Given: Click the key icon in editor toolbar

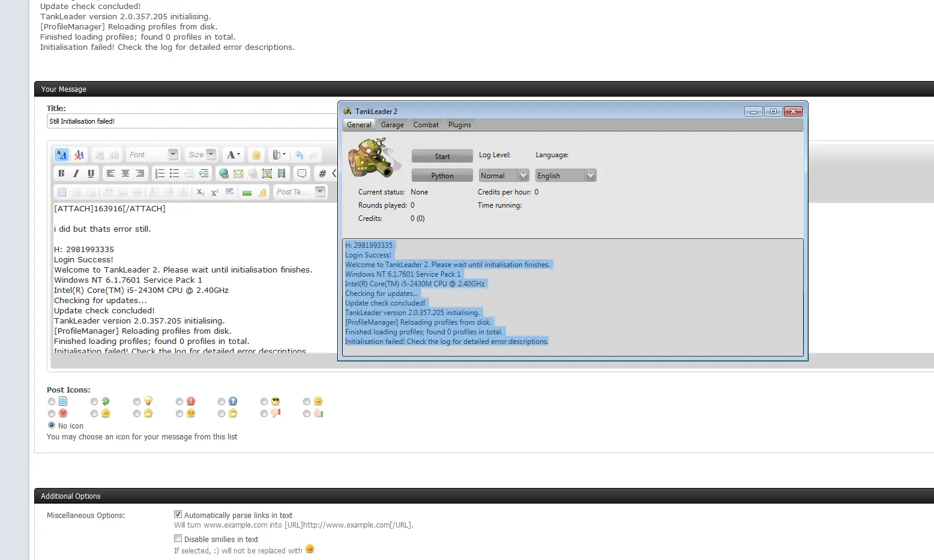Looking at the screenshot, I should point(262,193).
